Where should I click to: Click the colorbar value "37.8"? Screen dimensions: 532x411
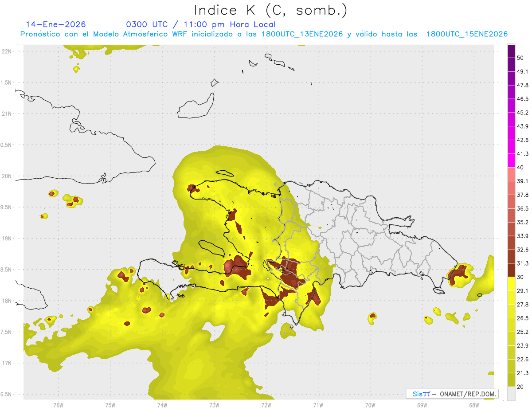pyautogui.click(x=523, y=195)
